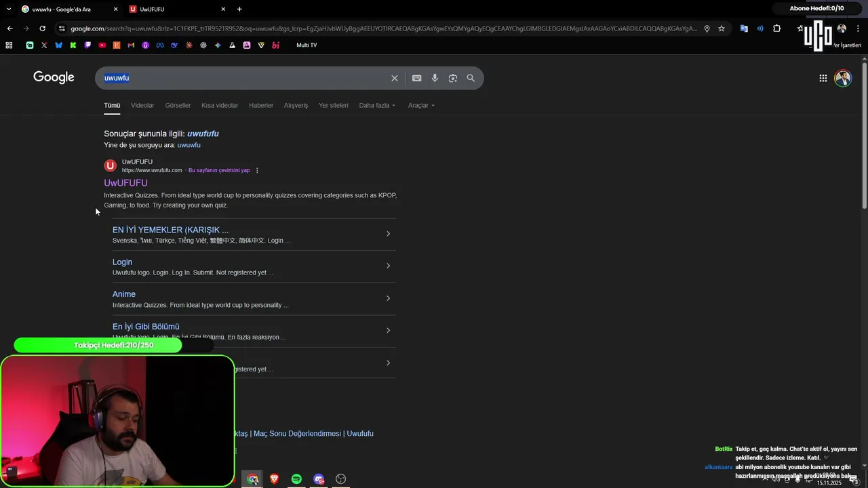Switch to the Alışveriş tab

(296, 105)
